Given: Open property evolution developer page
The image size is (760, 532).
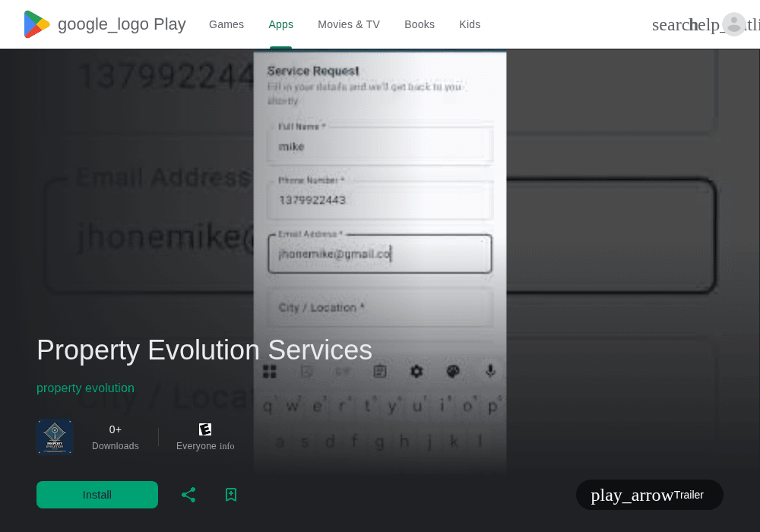Looking at the screenshot, I should pyautogui.click(x=85, y=388).
